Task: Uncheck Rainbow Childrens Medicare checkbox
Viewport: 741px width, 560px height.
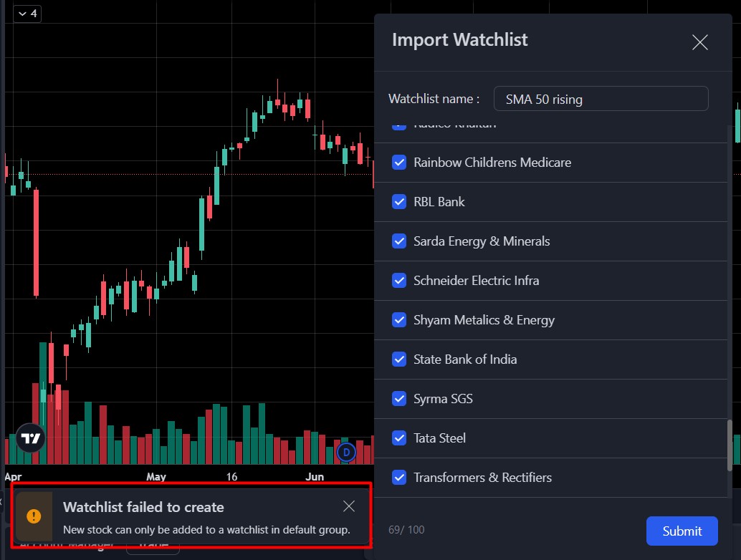Action: (400, 163)
